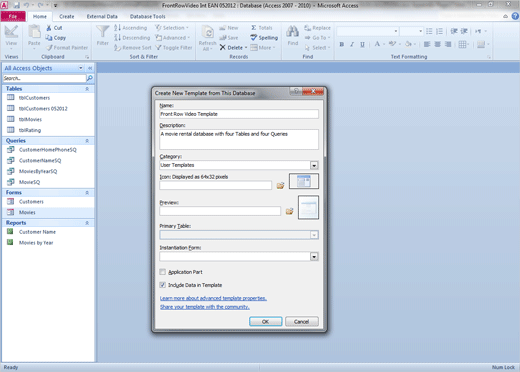Select tblRating table

pos(30,130)
